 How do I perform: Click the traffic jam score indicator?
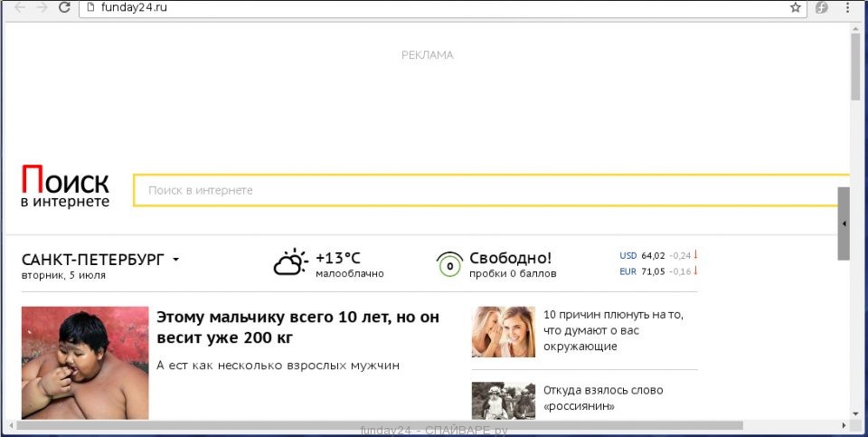click(x=449, y=264)
